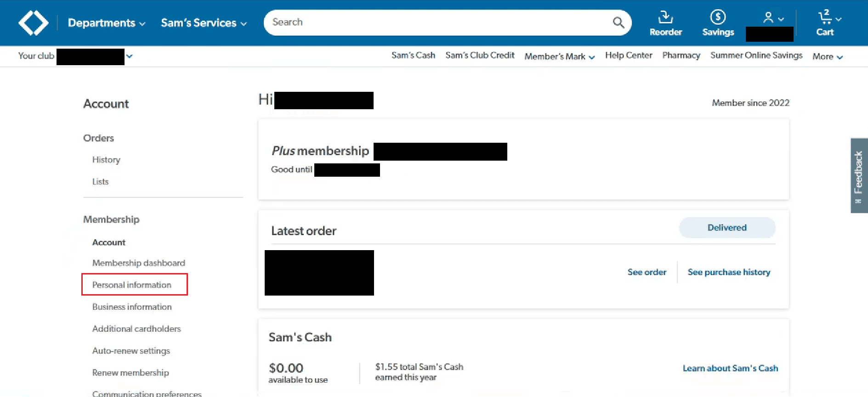Select Personal information in sidebar
Screen dimensions: 868x397
click(132, 285)
